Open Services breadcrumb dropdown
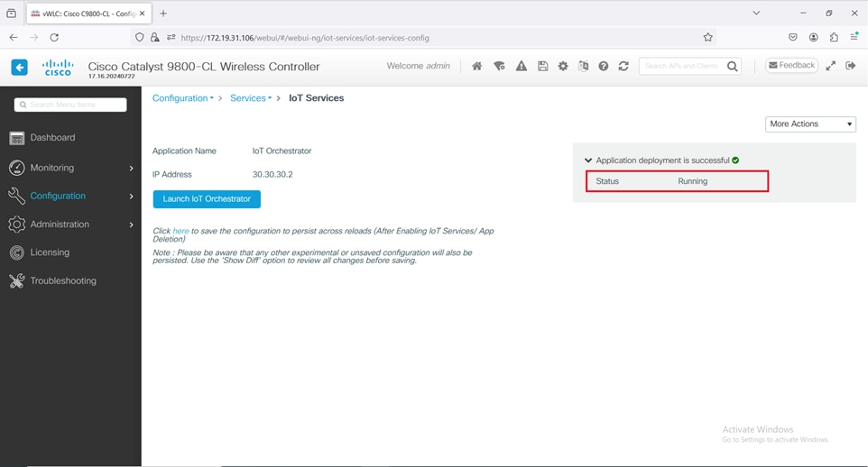Viewport: 868px width, 467px height. click(x=251, y=98)
